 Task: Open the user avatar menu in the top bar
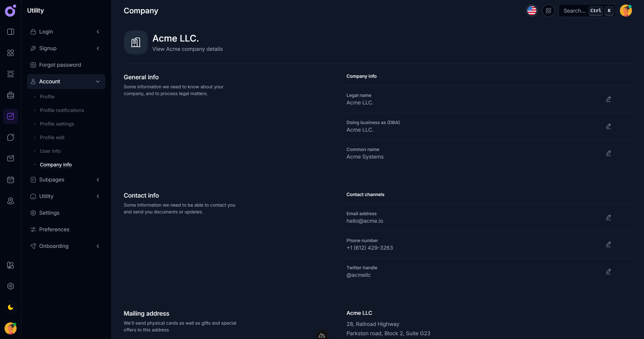click(x=626, y=11)
